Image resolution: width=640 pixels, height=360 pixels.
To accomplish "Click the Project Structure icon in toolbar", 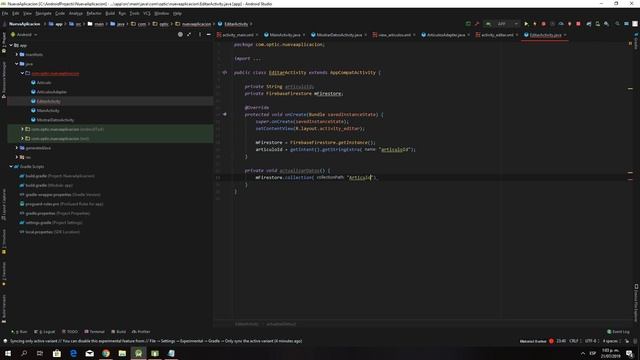I will click(626, 24).
